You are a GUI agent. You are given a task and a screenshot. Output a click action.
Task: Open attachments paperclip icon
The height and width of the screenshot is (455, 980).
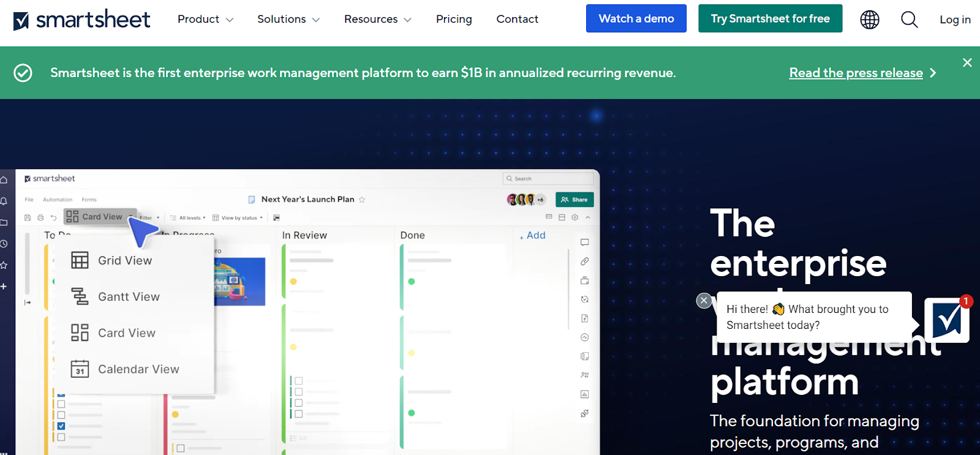point(585,261)
